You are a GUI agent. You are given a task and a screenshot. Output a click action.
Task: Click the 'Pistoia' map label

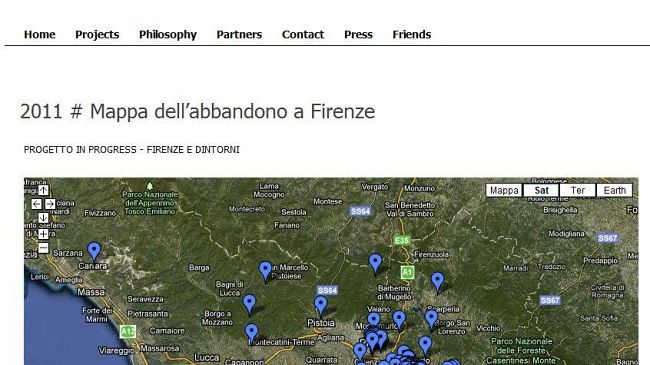tap(321, 323)
